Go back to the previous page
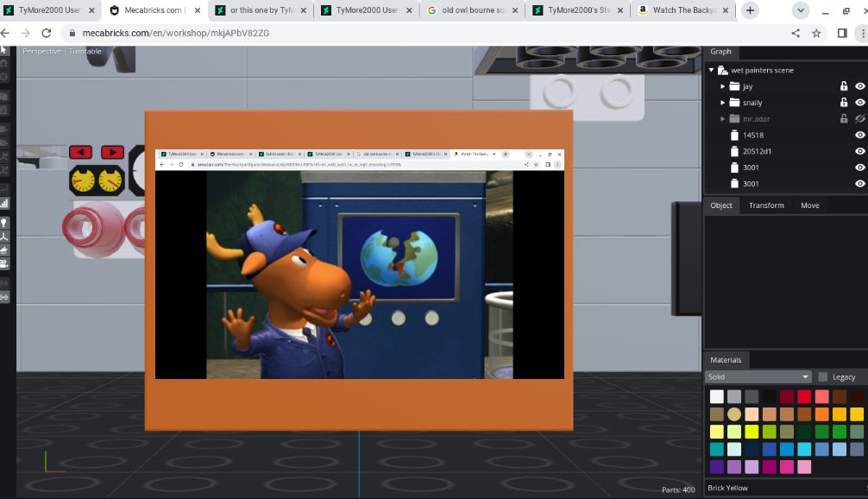This screenshot has height=499, width=868. pos(5,33)
